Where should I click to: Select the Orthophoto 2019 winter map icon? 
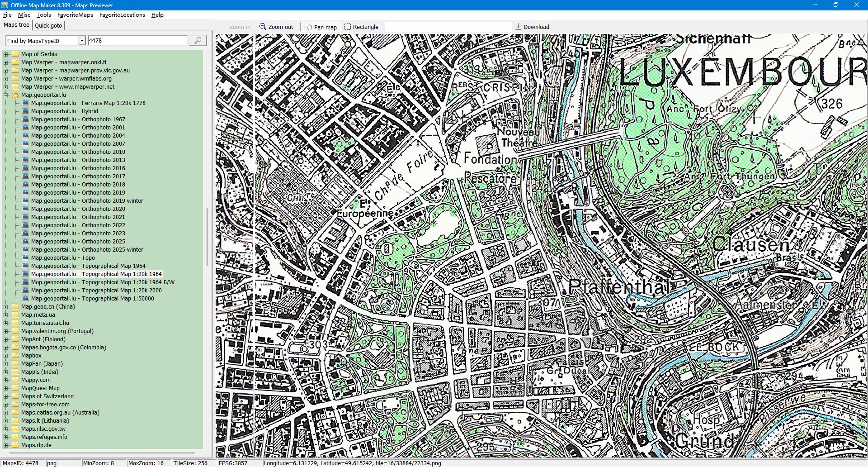click(25, 201)
